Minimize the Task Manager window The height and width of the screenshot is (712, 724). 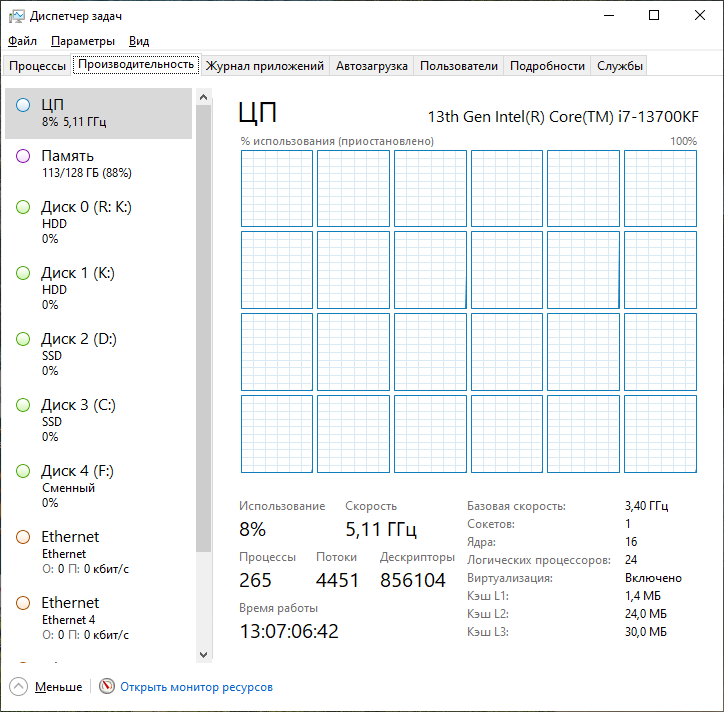click(x=609, y=15)
